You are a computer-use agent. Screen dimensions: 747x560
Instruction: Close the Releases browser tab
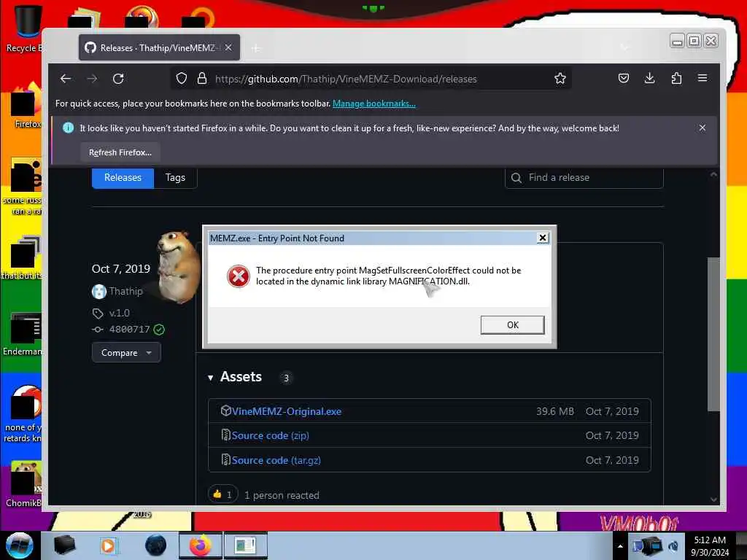[228, 47]
